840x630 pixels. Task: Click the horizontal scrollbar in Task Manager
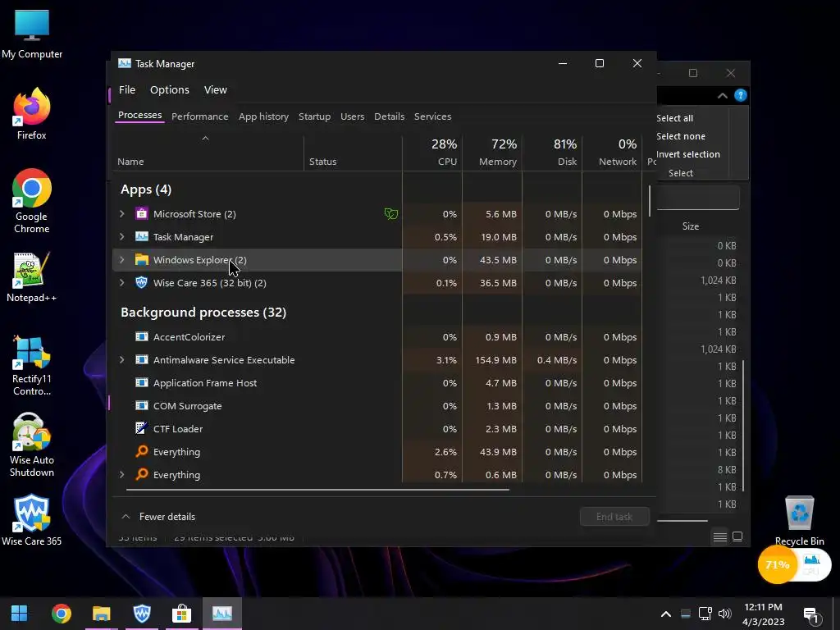click(x=317, y=489)
